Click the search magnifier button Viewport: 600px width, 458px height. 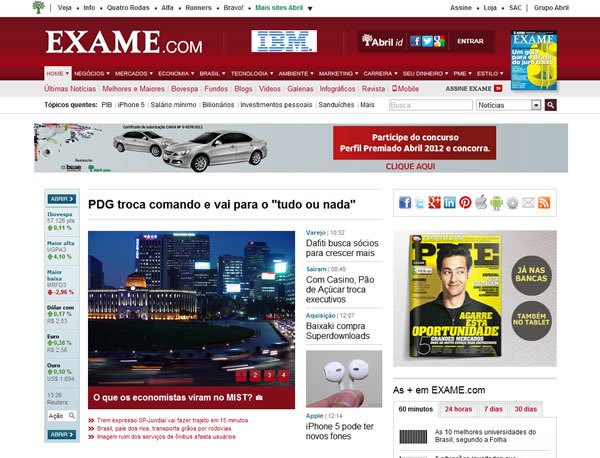click(x=551, y=105)
